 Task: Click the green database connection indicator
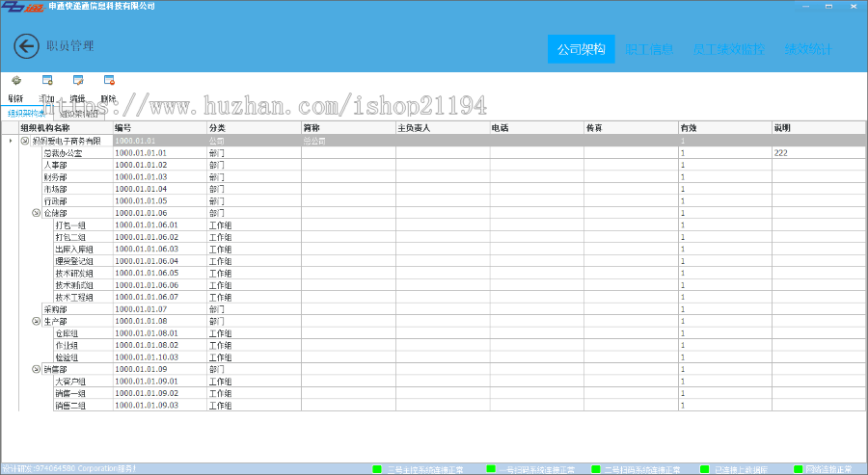(704, 469)
